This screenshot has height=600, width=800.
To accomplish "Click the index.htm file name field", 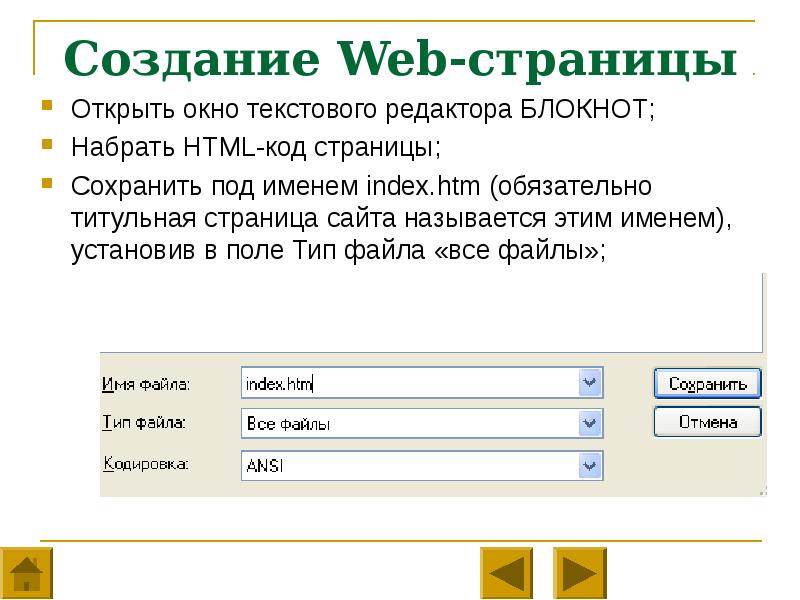I will coord(410,383).
